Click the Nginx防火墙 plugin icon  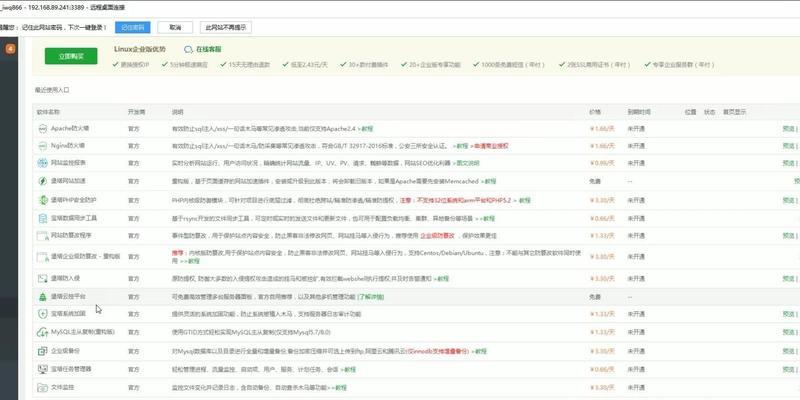[x=43, y=146]
